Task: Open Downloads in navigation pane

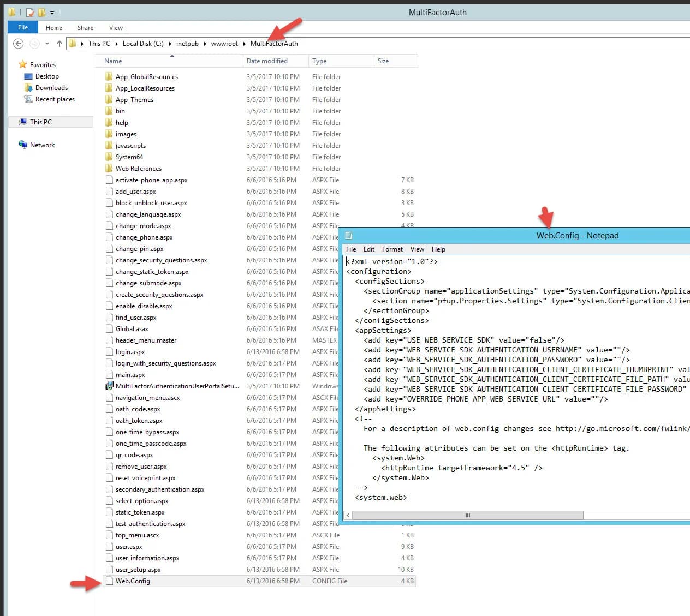Action: (51, 88)
